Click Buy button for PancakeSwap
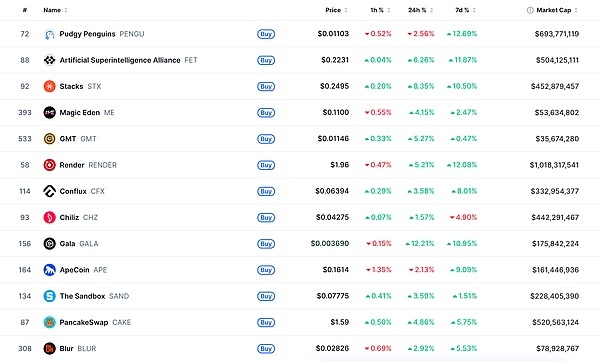This screenshot has width=600, height=361. pyautogui.click(x=266, y=322)
